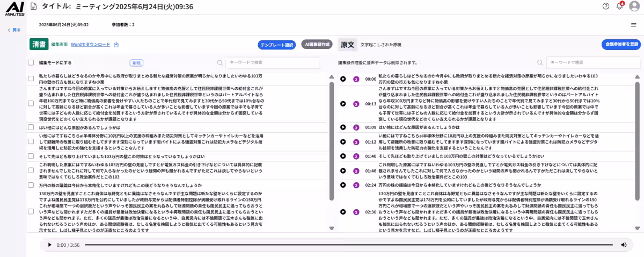Click the document icon beside the title
This screenshot has height=257, width=644.
coord(34,6)
